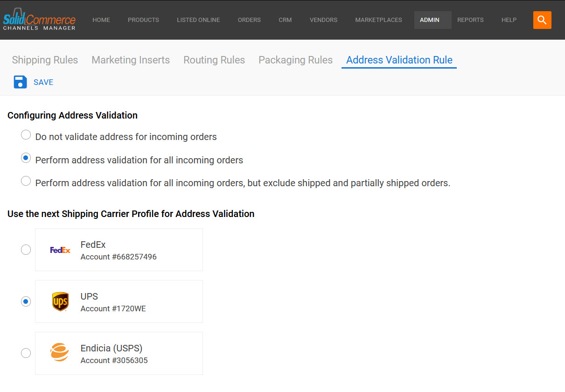Select 'Do not validate address' radio button

point(26,135)
